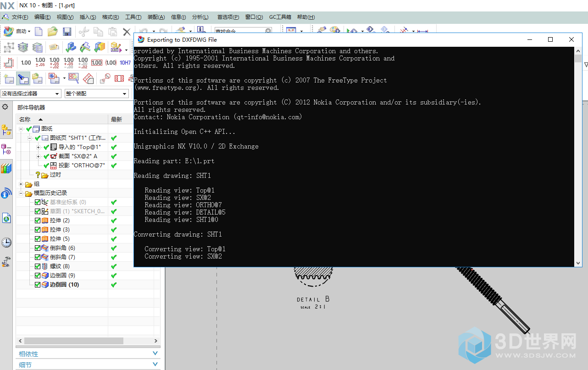Collapse the 图纸页 SHT1 node
588x370 pixels.
point(30,138)
